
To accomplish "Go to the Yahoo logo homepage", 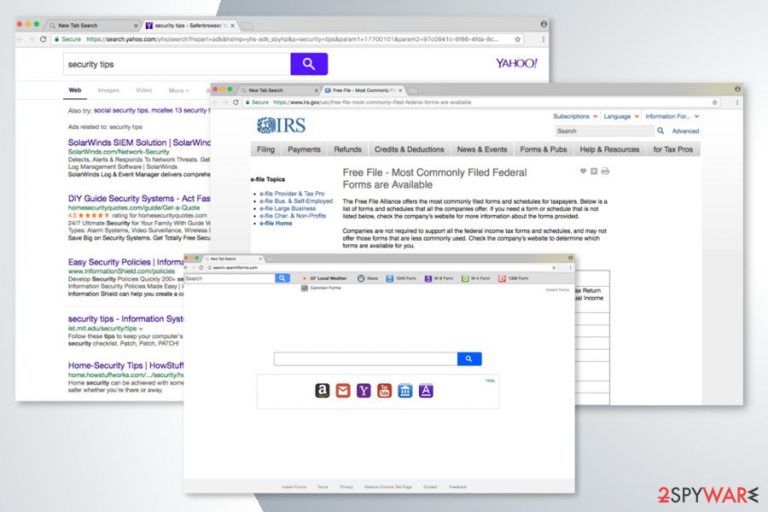I will click(516, 63).
